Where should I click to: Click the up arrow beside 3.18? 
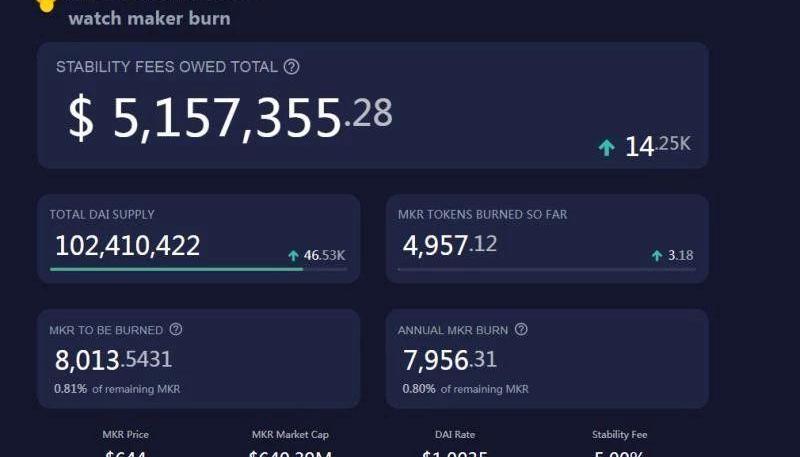point(657,256)
